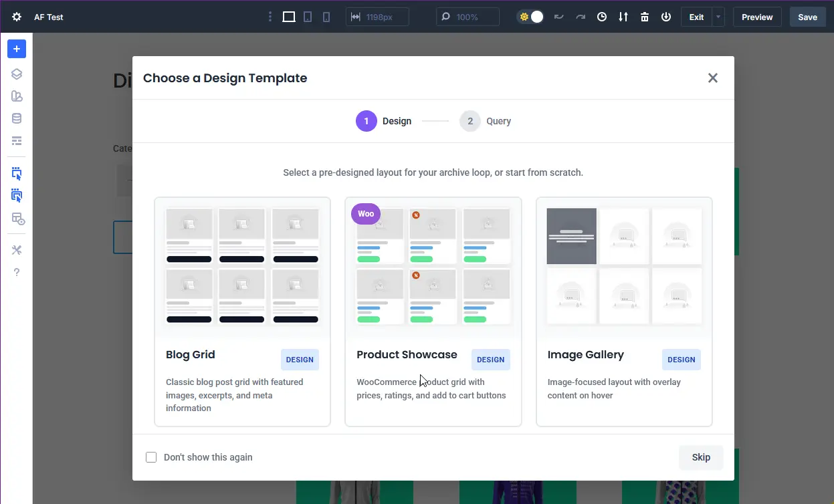
Task: Open the Layers panel icon in sidebar
Action: tap(16, 74)
